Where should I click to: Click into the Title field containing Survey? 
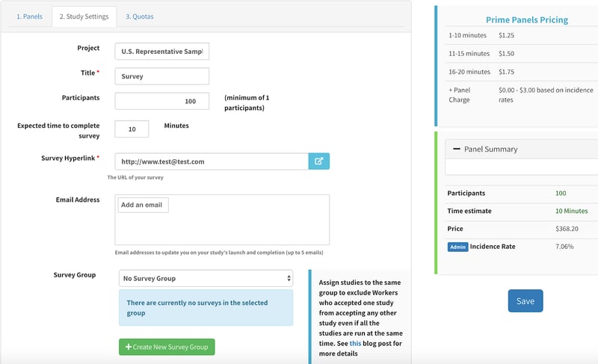(162, 76)
